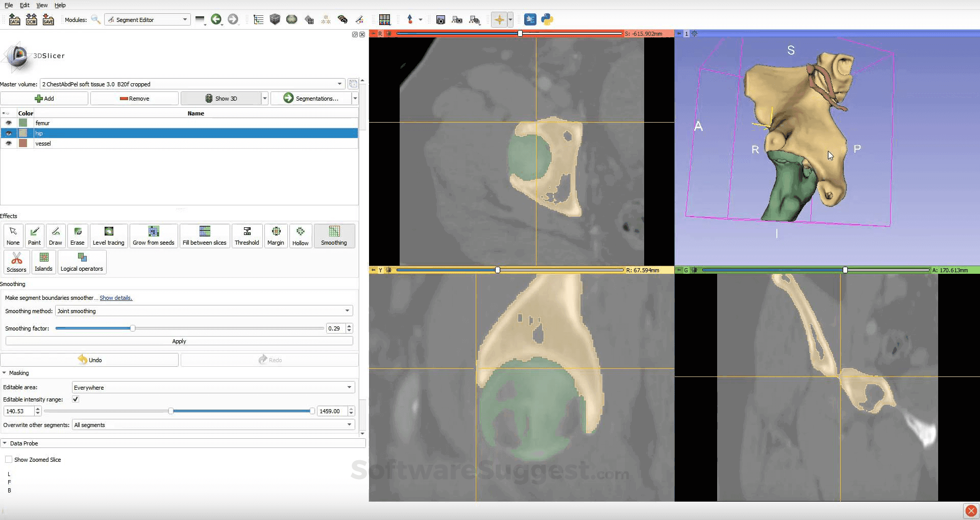
Task: Open the Python console
Action: (547, 19)
